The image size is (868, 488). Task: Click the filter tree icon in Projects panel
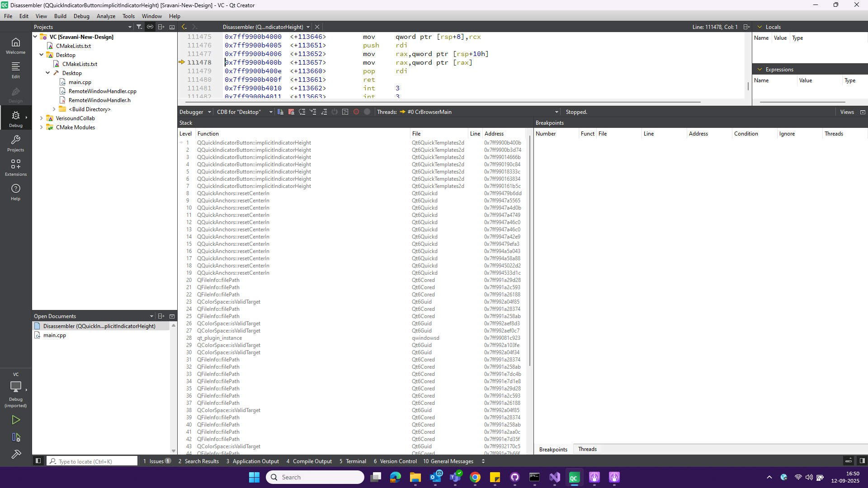[x=139, y=27]
